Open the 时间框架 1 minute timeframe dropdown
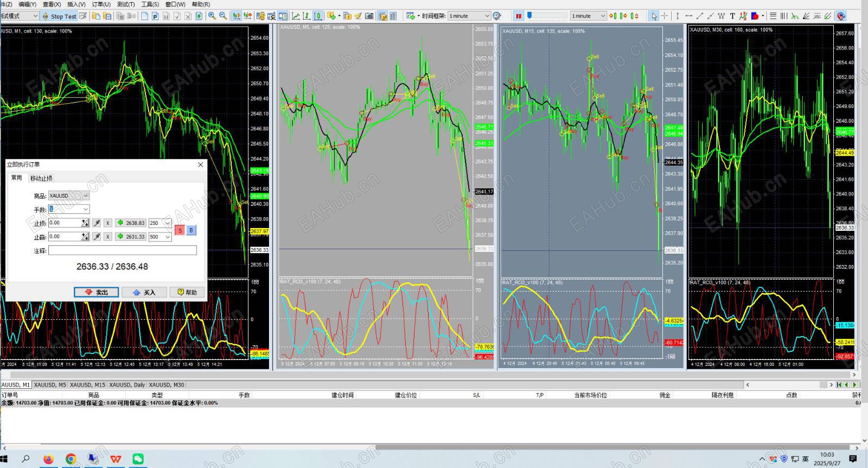 pos(469,16)
